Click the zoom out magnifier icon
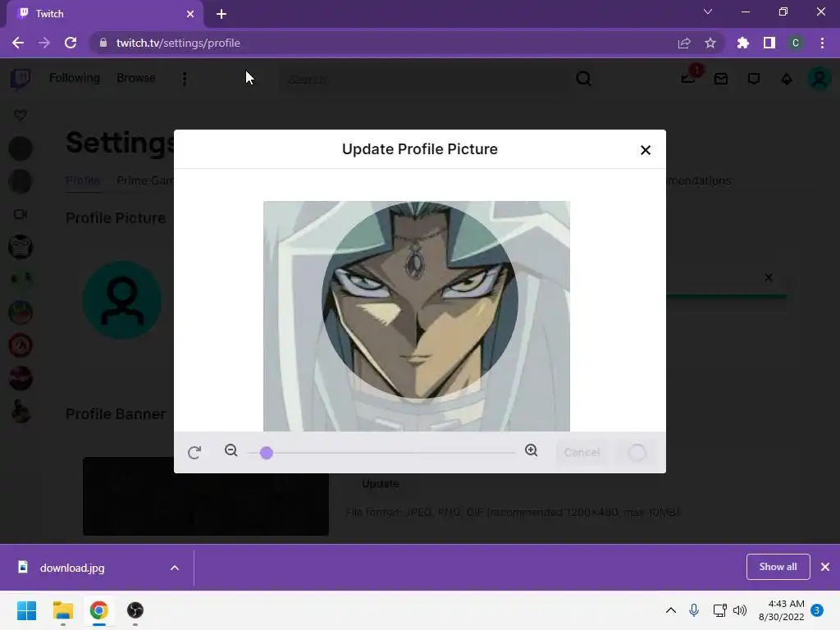 [x=231, y=450]
